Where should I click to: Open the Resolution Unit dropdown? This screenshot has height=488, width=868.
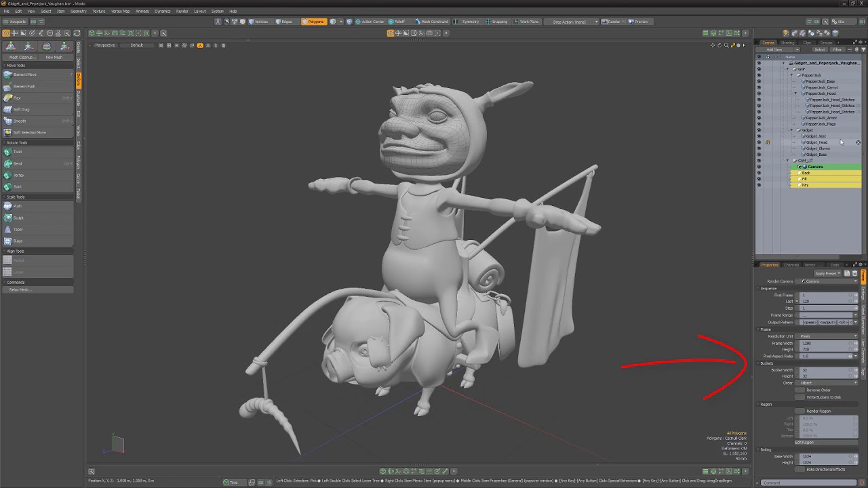pos(827,336)
